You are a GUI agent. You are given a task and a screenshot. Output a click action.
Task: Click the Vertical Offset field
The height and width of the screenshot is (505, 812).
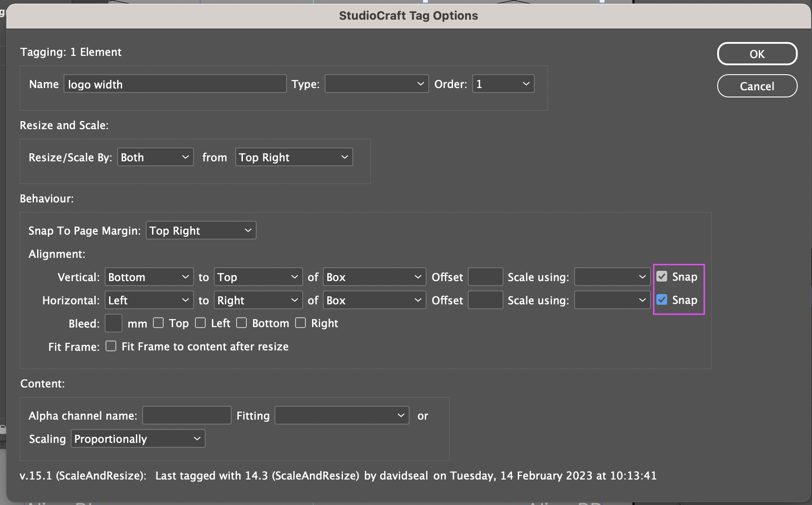[486, 277]
